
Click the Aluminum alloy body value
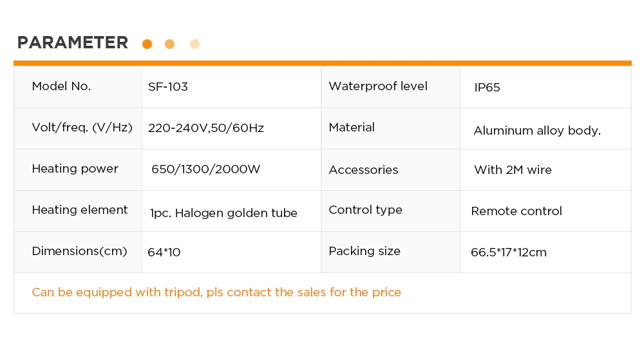(537, 131)
